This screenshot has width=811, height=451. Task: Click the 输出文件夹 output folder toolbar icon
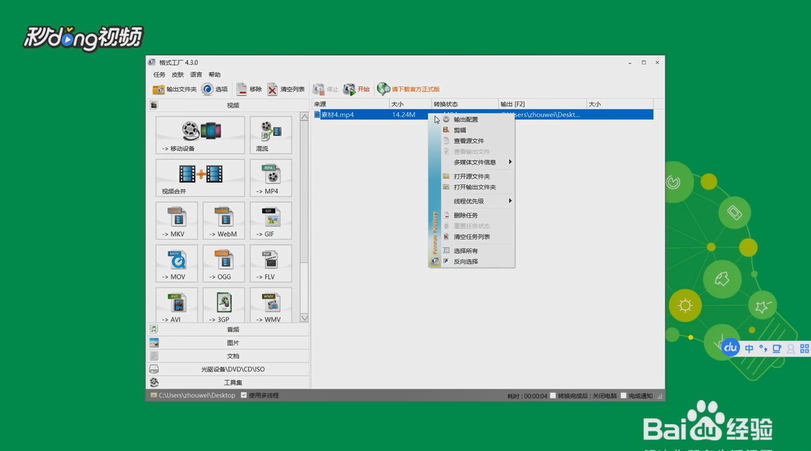(158, 89)
